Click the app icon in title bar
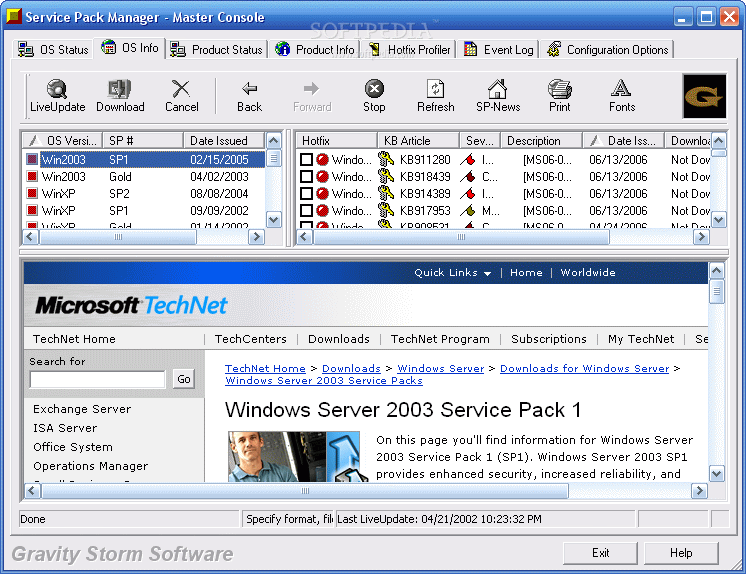This screenshot has height=574, width=746. click(14, 16)
